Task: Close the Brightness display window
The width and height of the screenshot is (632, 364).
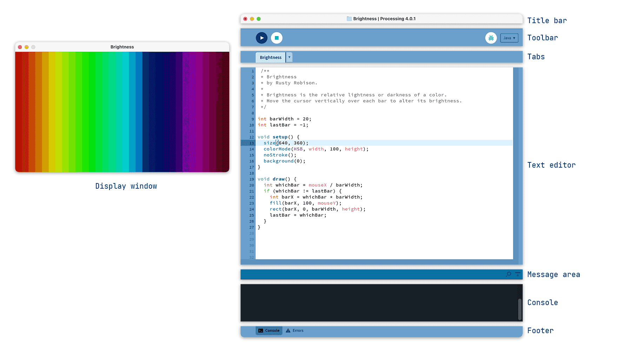Action: (20, 47)
